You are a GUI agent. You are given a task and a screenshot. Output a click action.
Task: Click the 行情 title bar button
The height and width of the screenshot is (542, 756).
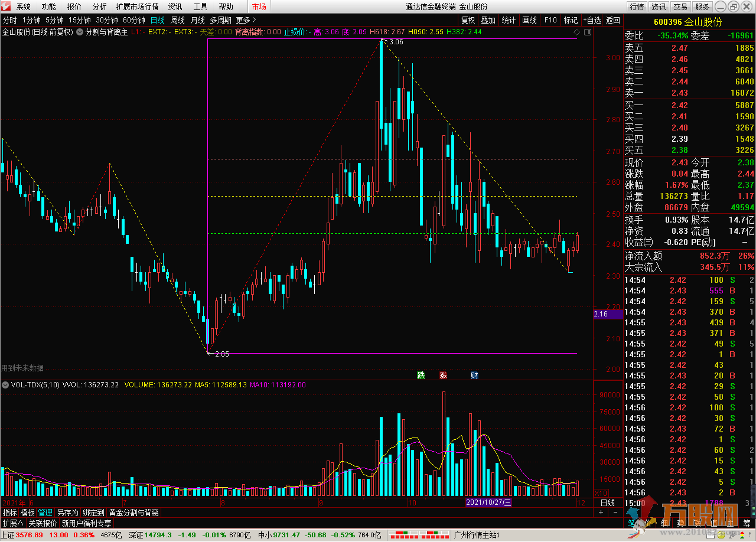click(x=637, y=6)
